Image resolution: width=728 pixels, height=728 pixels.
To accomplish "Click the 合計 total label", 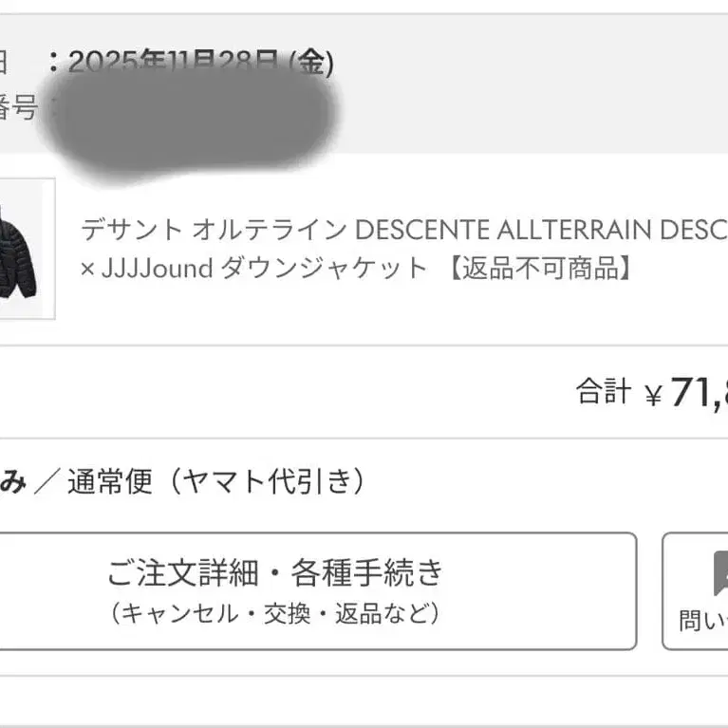I will pos(603,392).
